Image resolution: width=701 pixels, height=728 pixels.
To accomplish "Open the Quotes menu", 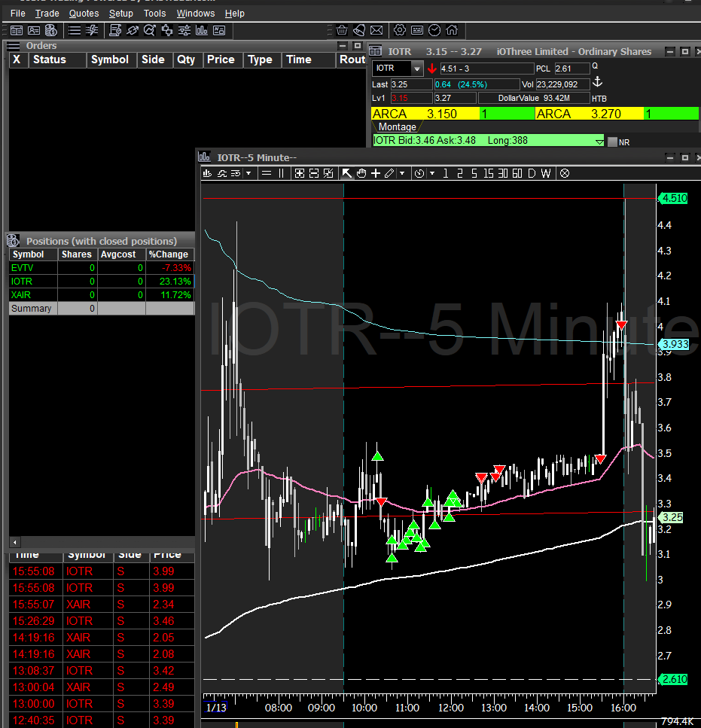I will pyautogui.click(x=84, y=14).
